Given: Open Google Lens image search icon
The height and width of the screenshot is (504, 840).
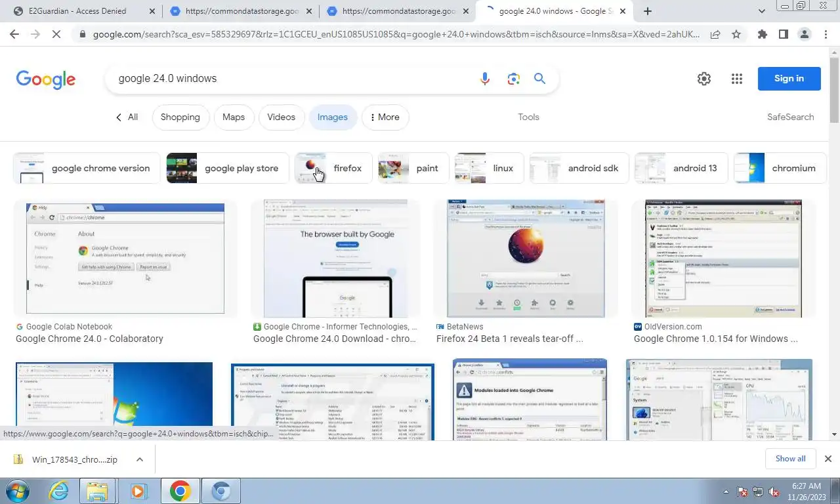Looking at the screenshot, I should point(513,79).
